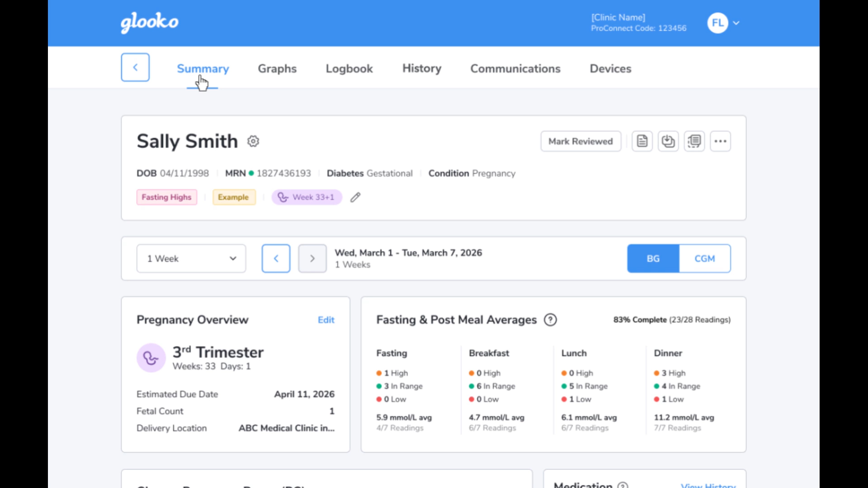This screenshot has width=868, height=488.
Task: Click the Week 33+1 pregnancy tag
Action: coord(307,197)
